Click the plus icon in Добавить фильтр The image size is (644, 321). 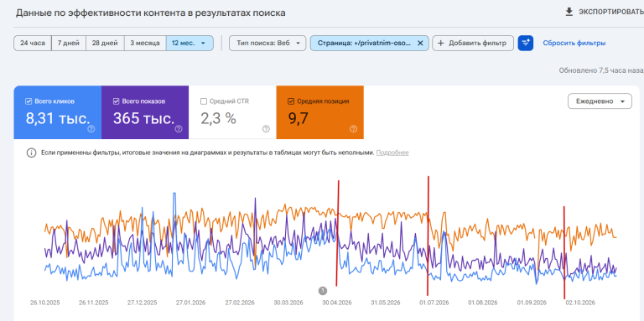pyautogui.click(x=441, y=43)
